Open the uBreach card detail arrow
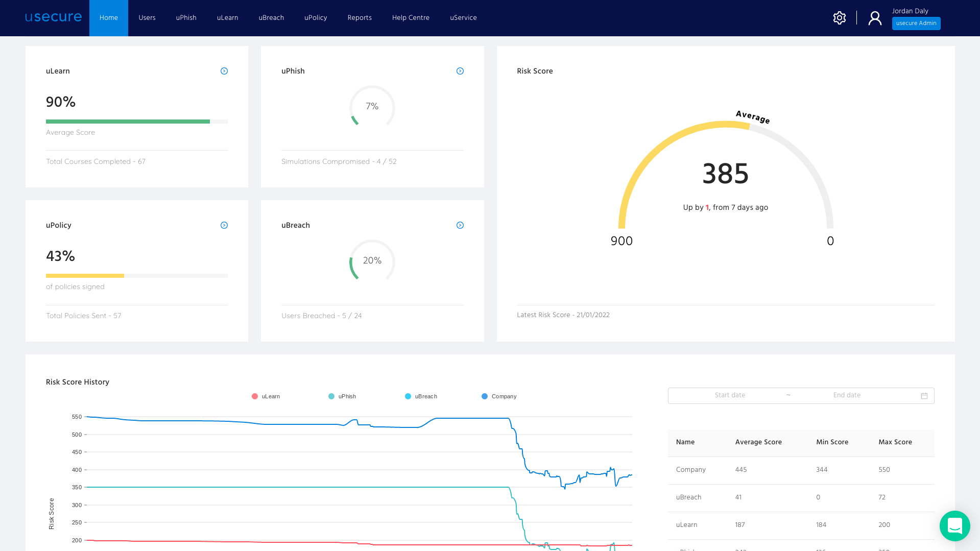 click(460, 225)
